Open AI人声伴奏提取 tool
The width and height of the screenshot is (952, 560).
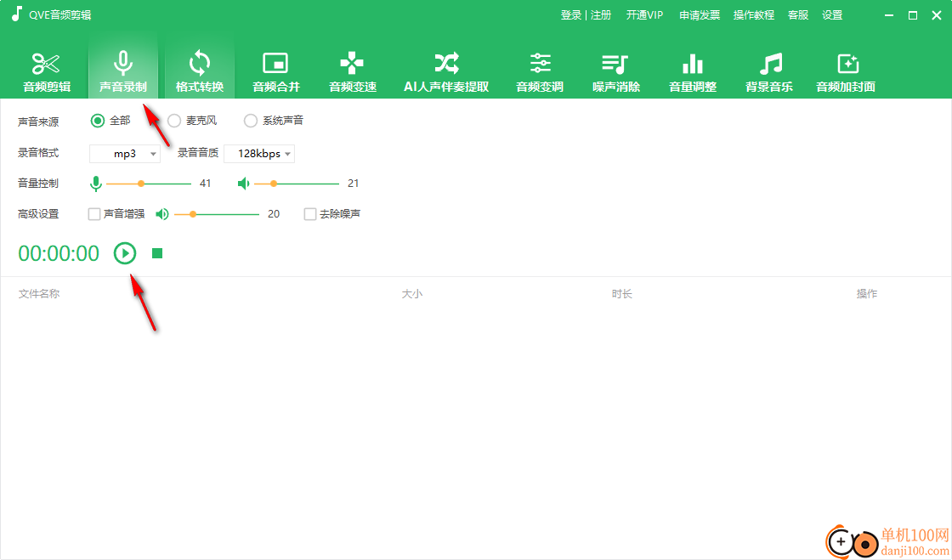pos(446,72)
